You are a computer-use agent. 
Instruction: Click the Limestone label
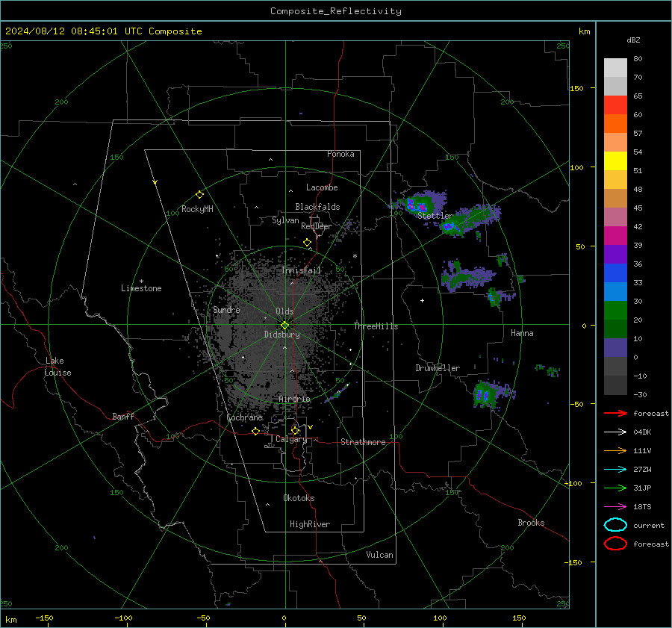(141, 288)
